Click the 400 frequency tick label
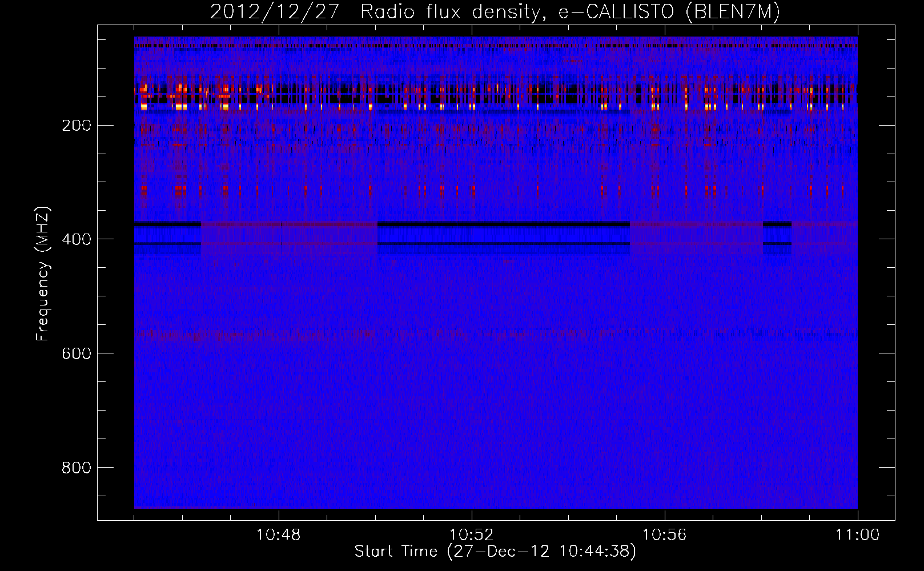The image size is (924, 571). click(77, 239)
